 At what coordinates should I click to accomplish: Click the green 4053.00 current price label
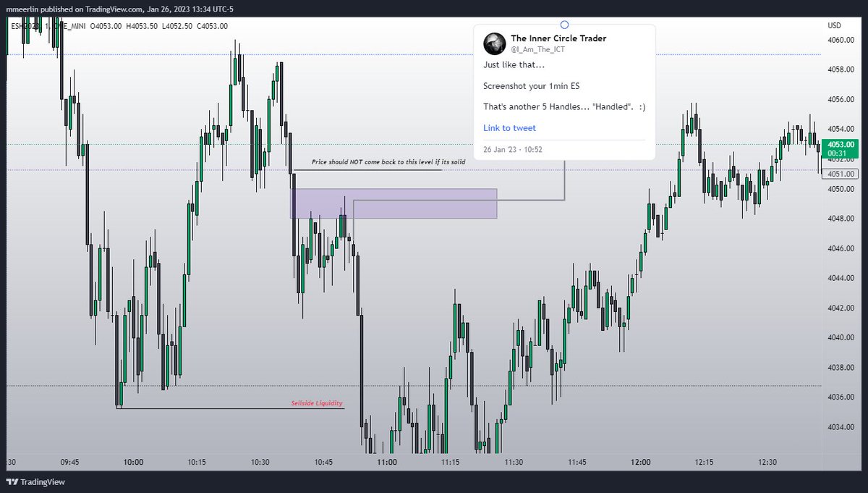click(x=840, y=148)
